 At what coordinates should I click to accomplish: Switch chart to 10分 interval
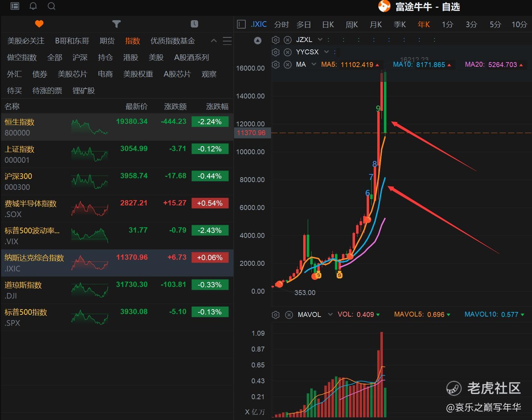(x=519, y=24)
